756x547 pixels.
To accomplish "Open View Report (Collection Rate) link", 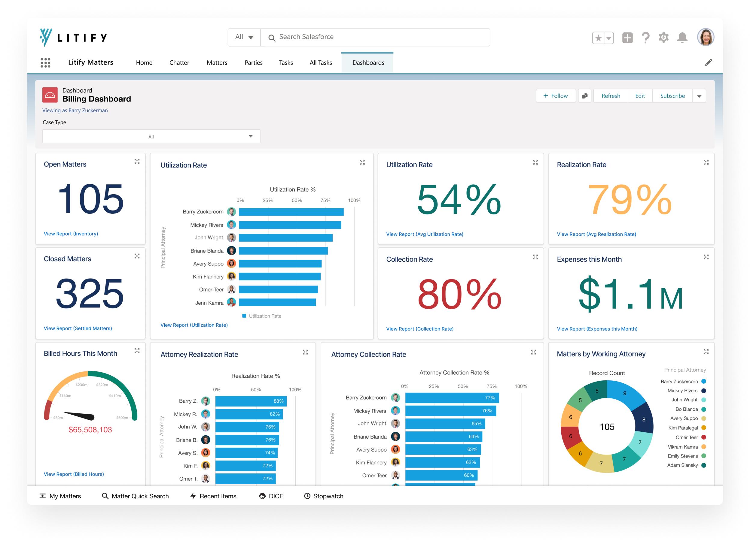I will pos(419,329).
